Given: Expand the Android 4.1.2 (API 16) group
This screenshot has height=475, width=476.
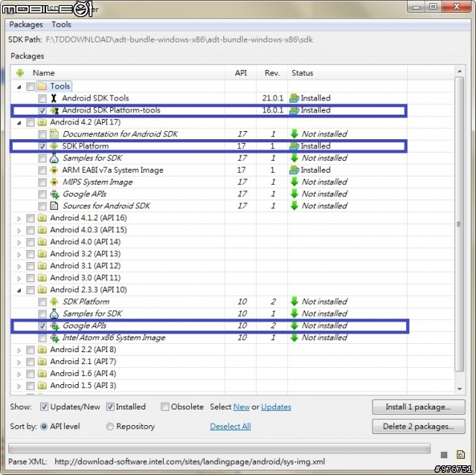Looking at the screenshot, I should tap(19, 218).
